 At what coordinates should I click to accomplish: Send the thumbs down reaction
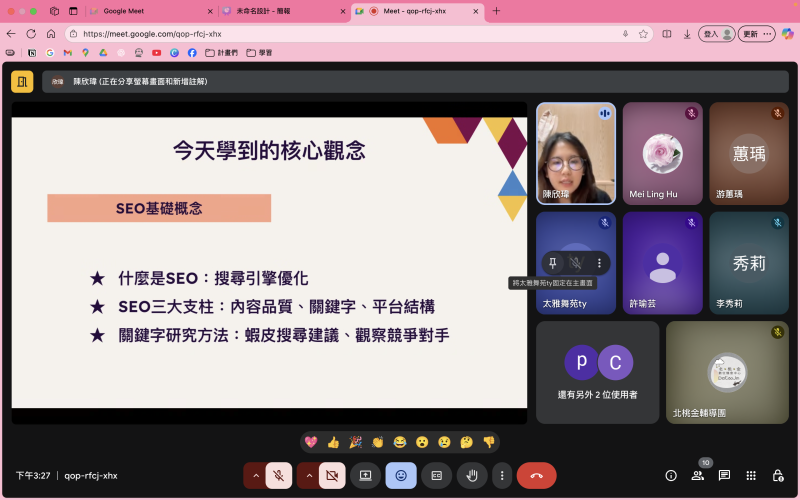click(x=489, y=442)
